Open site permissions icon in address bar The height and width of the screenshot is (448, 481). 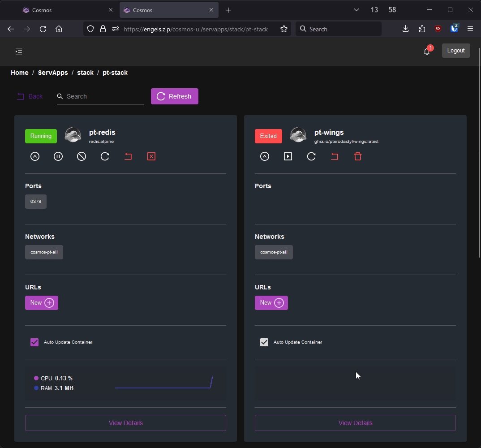(x=116, y=29)
